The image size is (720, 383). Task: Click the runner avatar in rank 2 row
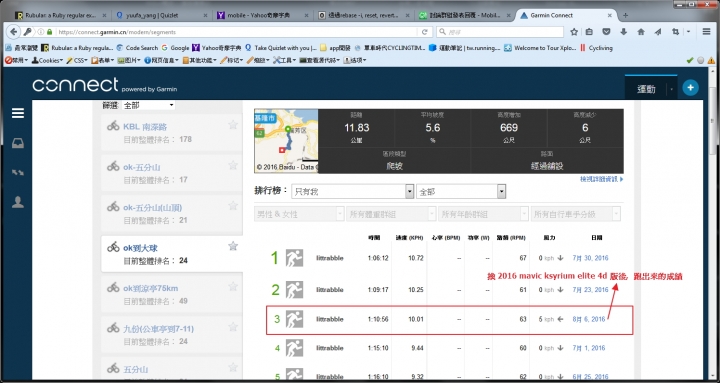(294, 290)
